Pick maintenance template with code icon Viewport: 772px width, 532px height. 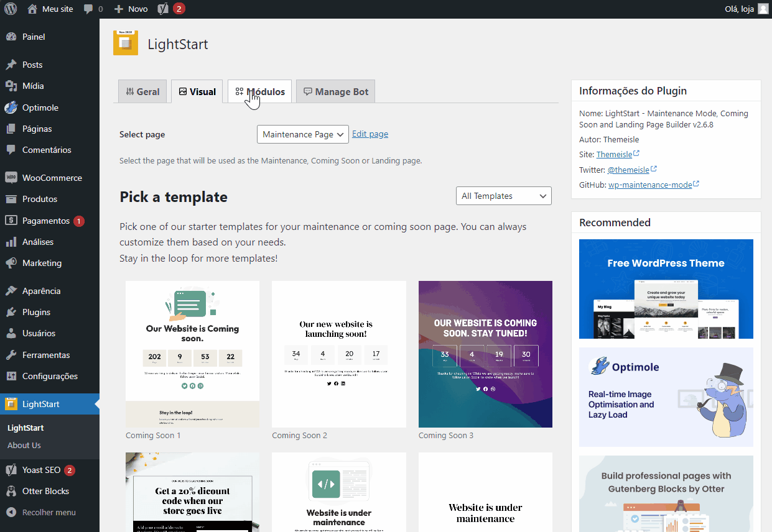339,492
